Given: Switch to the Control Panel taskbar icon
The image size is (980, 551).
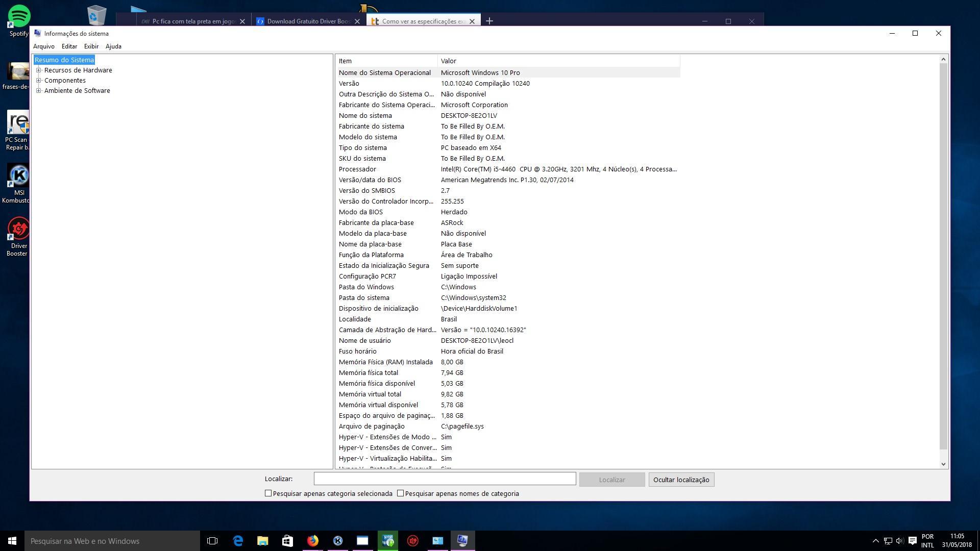Looking at the screenshot, I should pyautogui.click(x=437, y=541).
